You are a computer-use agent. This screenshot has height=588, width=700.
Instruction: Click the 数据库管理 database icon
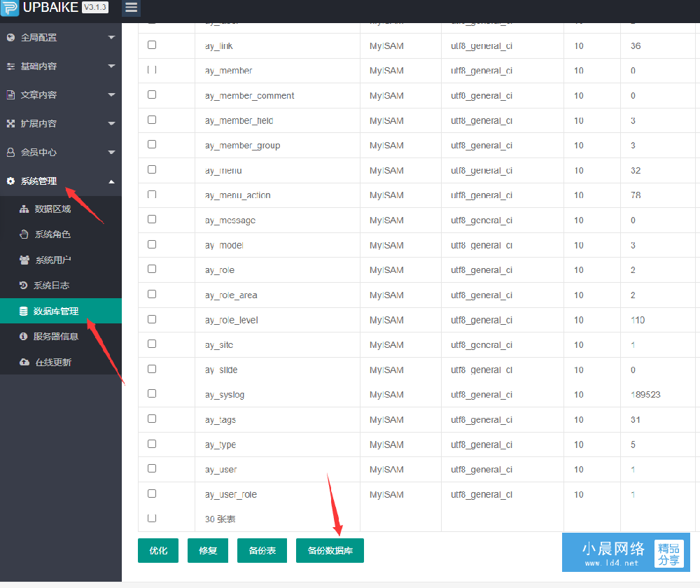click(24, 311)
